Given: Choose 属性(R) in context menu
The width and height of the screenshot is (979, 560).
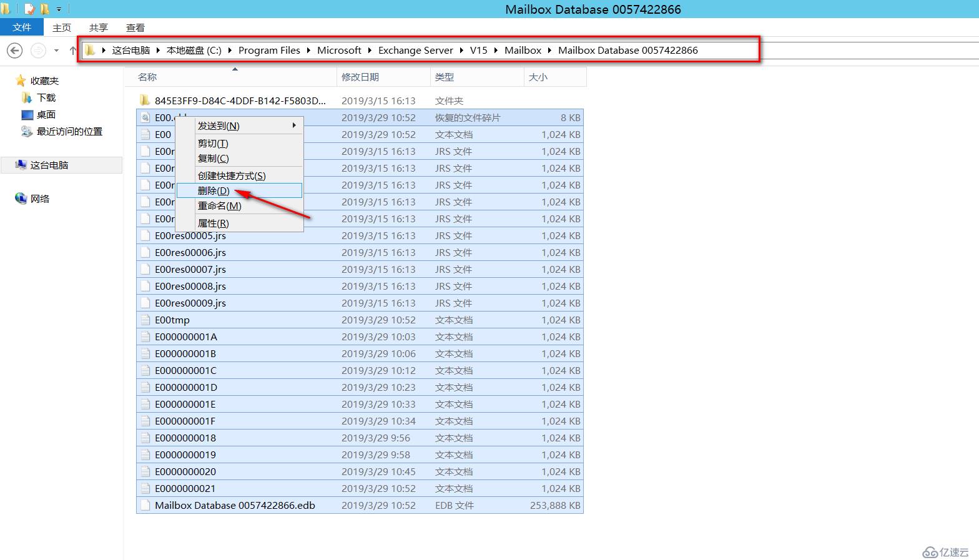Looking at the screenshot, I should click(x=240, y=223).
